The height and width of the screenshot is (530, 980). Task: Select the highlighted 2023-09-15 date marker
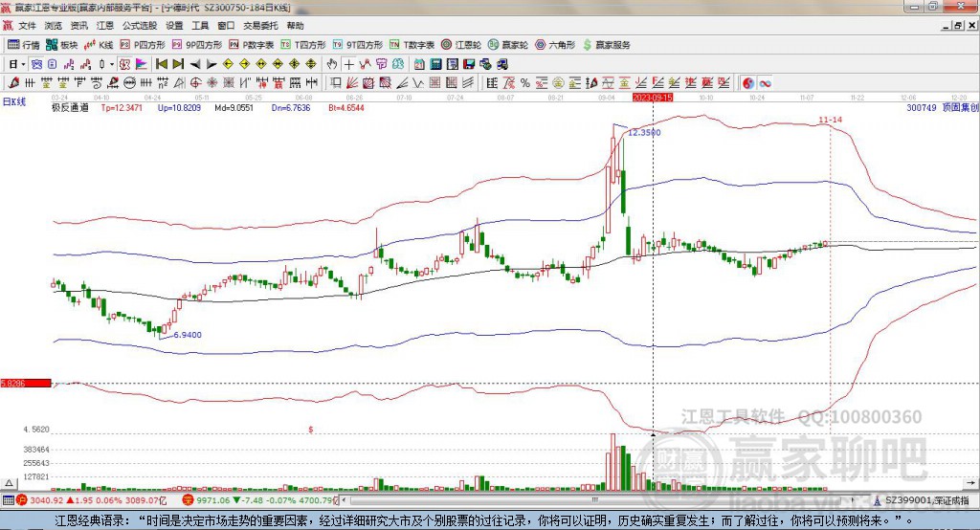[x=653, y=98]
